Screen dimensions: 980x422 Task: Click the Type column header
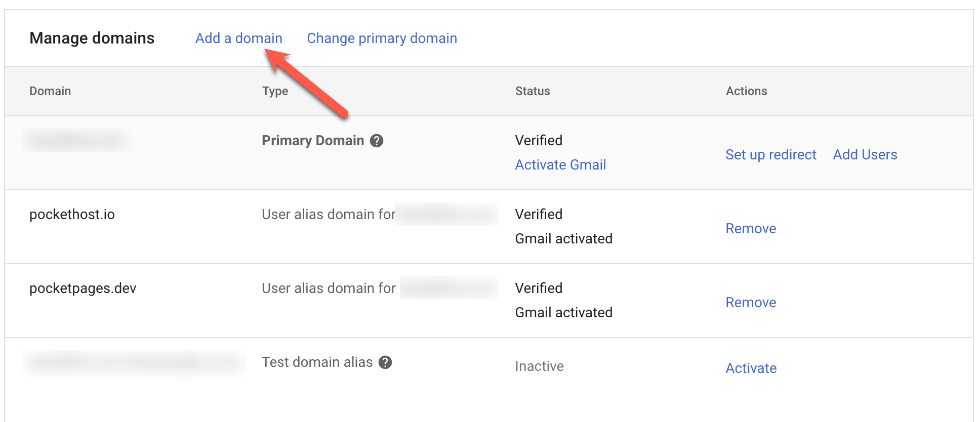pos(275,91)
